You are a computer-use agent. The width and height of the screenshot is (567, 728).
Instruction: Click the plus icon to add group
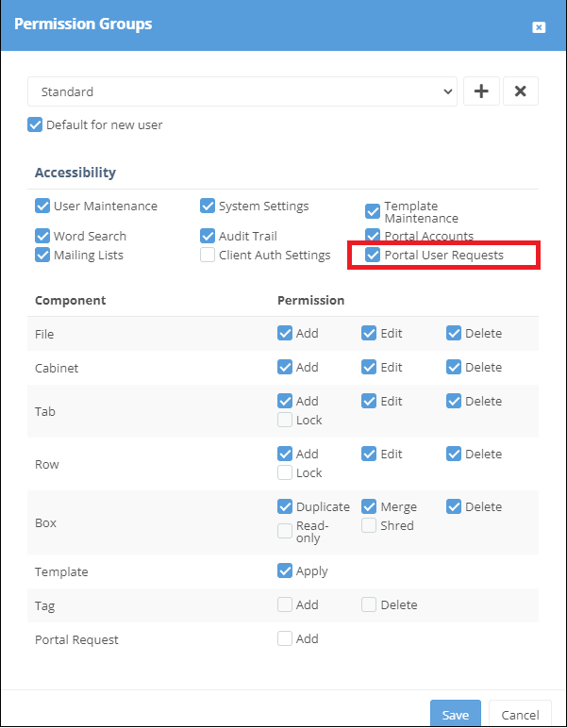(x=481, y=91)
